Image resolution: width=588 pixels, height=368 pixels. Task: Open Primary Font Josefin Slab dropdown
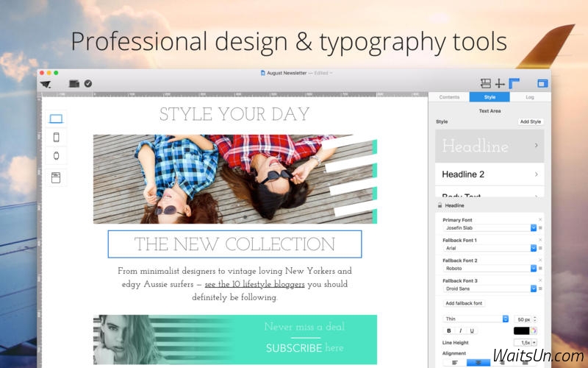[x=534, y=228]
